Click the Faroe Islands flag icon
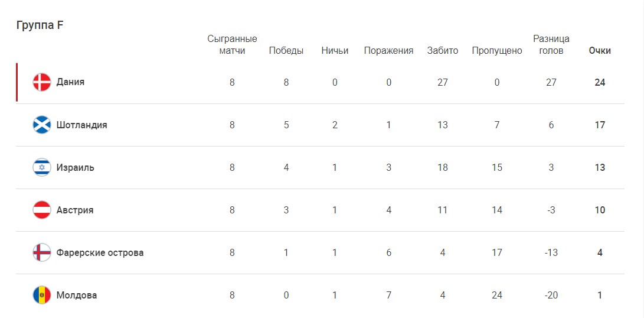This screenshot has width=644, height=318. tap(42, 252)
